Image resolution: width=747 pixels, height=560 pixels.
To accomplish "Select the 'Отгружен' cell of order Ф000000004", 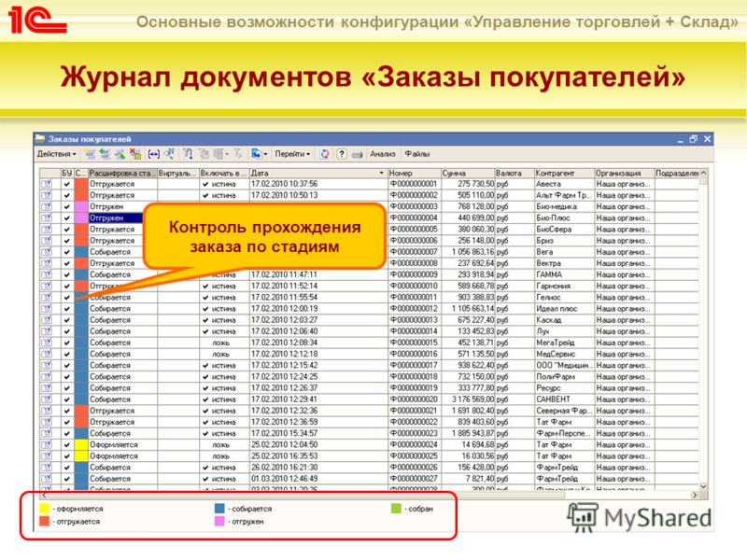I will click(116, 217).
